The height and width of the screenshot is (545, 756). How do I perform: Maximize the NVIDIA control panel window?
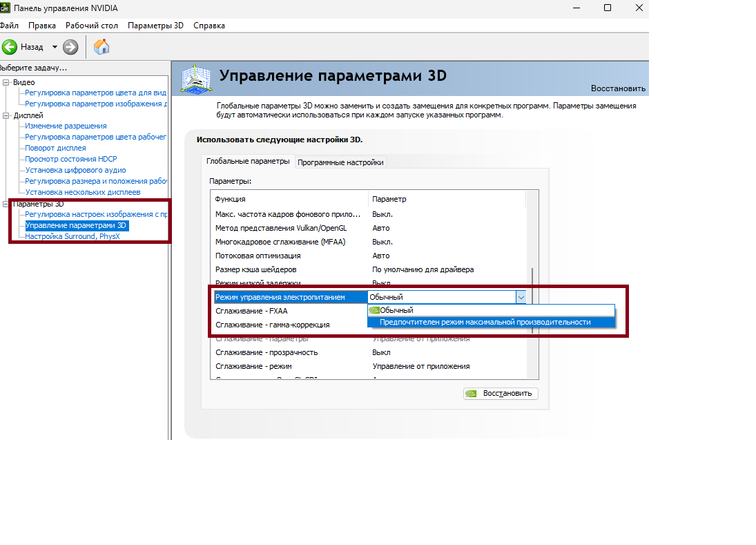click(x=608, y=8)
